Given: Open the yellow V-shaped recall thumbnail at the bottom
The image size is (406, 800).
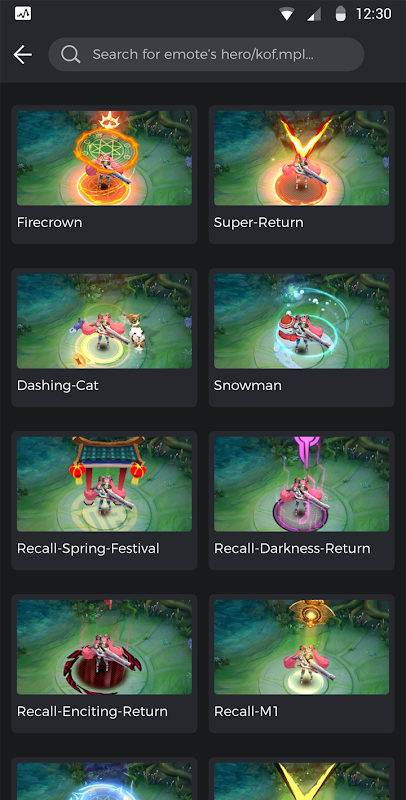Looking at the screenshot, I should (x=301, y=781).
